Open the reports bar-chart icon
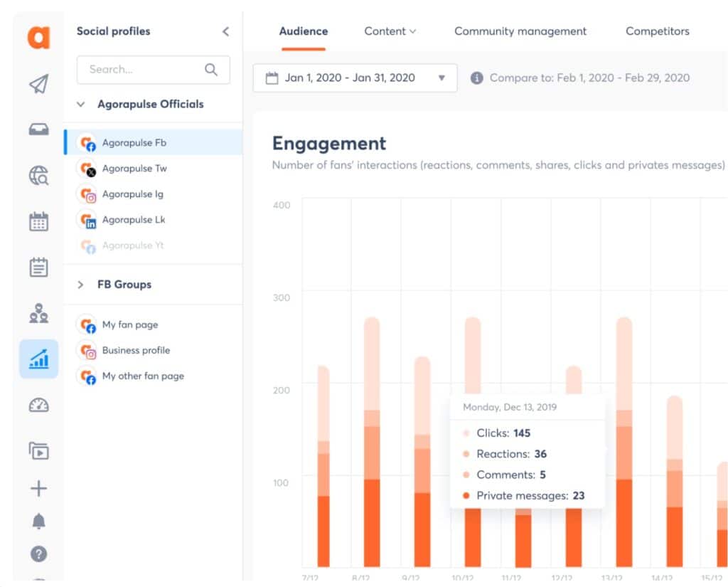728x587 pixels. 38,359
